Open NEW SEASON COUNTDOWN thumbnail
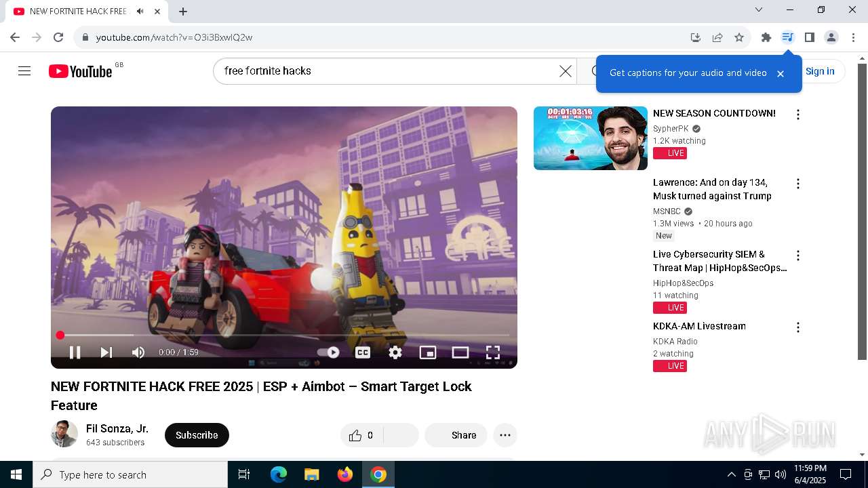Viewport: 868px width, 488px height. click(x=591, y=138)
